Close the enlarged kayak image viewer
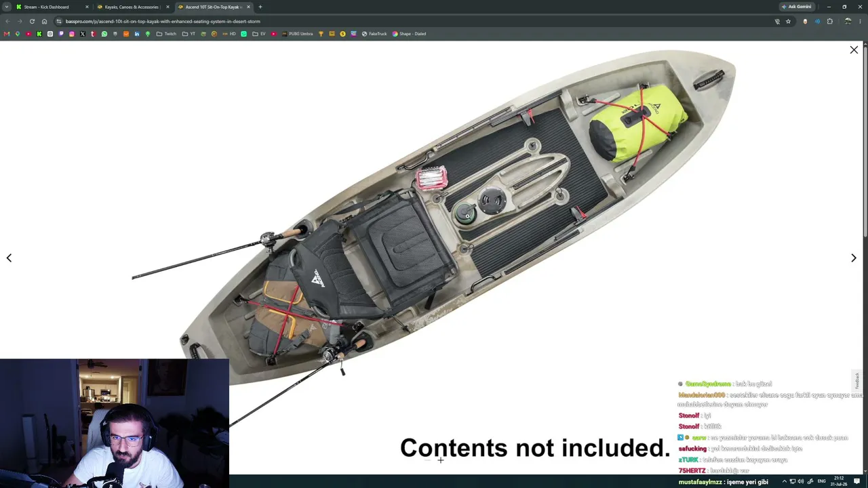This screenshot has height=488, width=868. [x=854, y=49]
